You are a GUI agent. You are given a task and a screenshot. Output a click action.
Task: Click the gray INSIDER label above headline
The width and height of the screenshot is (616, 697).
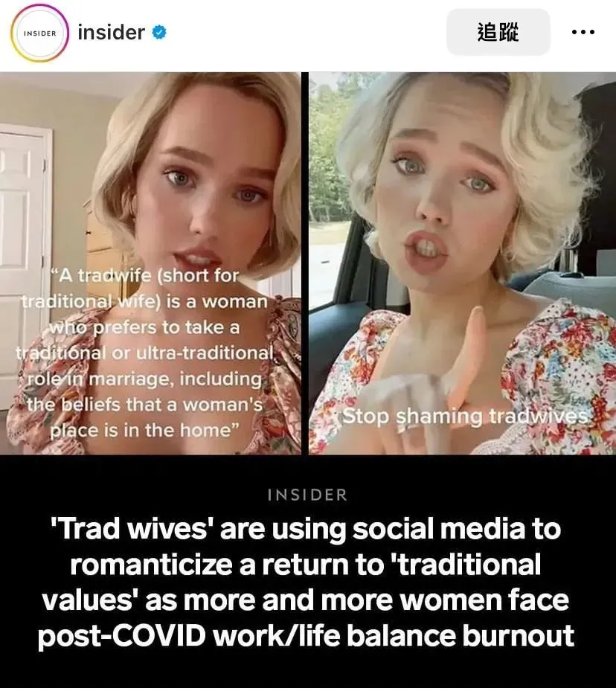tap(307, 495)
